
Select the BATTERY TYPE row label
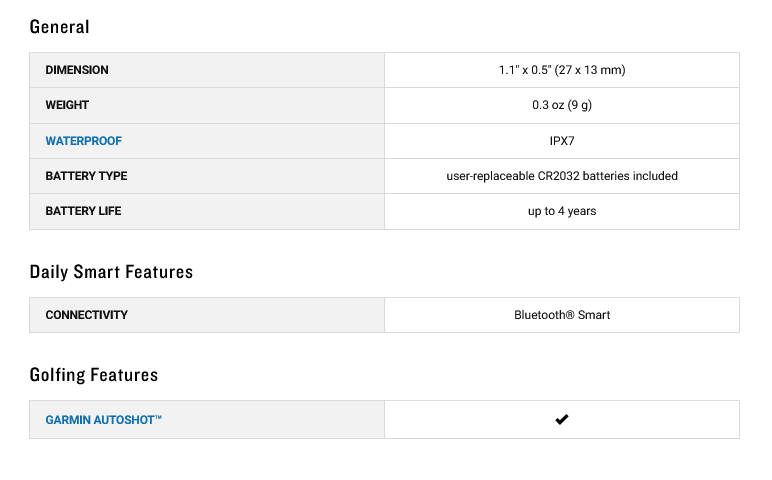point(86,176)
